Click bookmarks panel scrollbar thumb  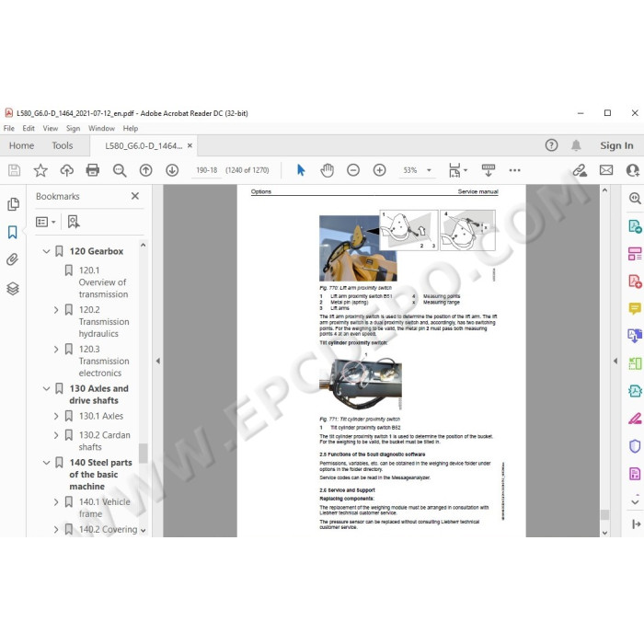pyautogui.click(x=143, y=453)
